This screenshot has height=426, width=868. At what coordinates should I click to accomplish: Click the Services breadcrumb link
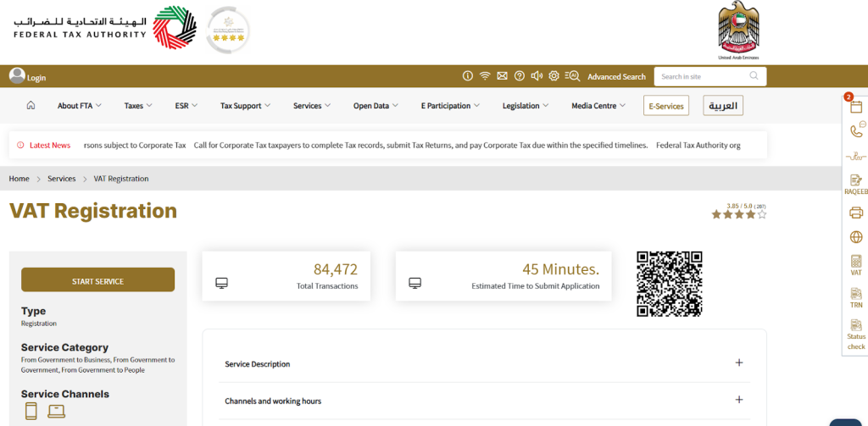pos(62,179)
